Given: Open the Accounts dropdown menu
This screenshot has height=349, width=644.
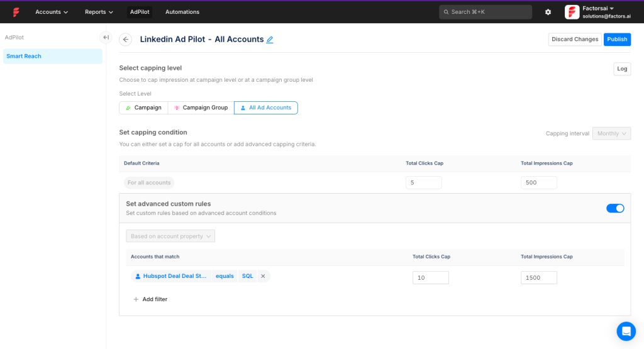Looking at the screenshot, I should 52,12.
